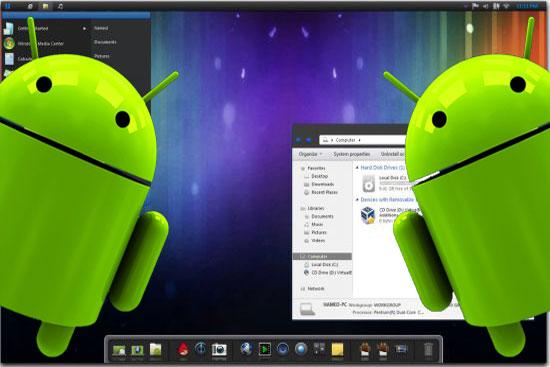Click the clock in the top taskbar

(x=526, y=6)
